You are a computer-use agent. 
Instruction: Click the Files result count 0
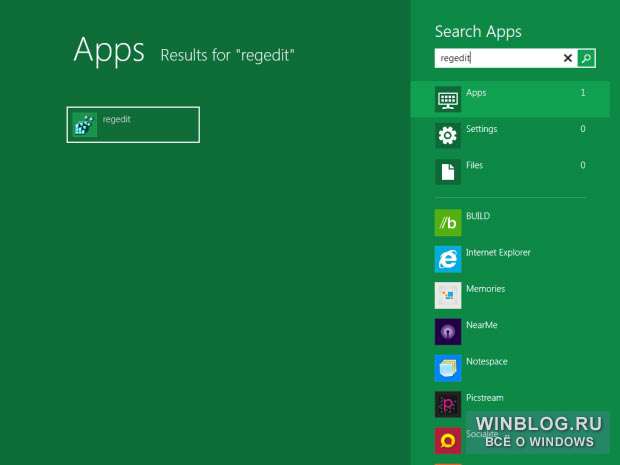tap(582, 165)
